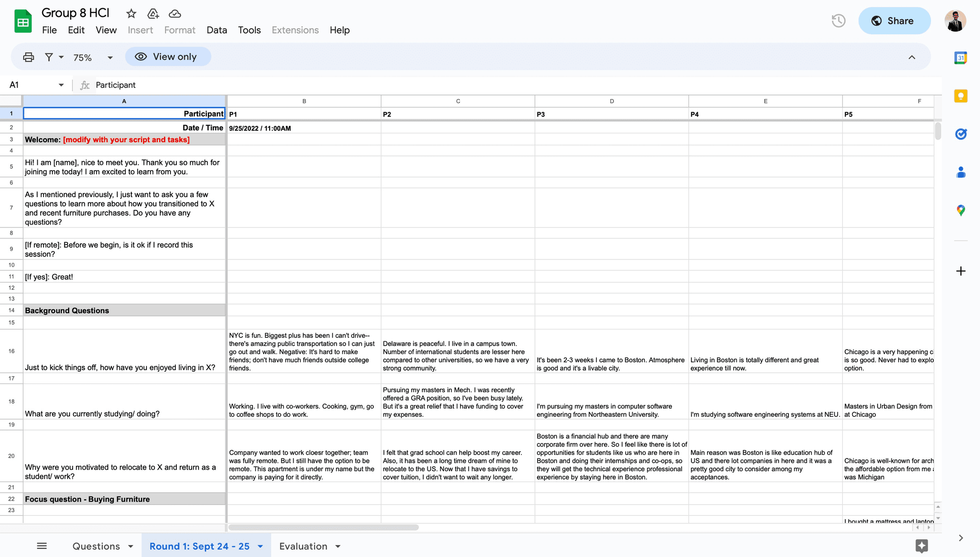Select the Background Questions row cell

point(124,310)
